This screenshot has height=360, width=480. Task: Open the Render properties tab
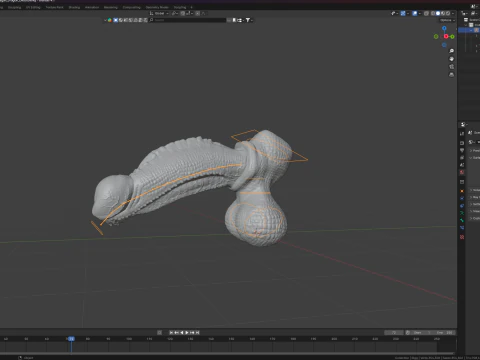(x=462, y=143)
